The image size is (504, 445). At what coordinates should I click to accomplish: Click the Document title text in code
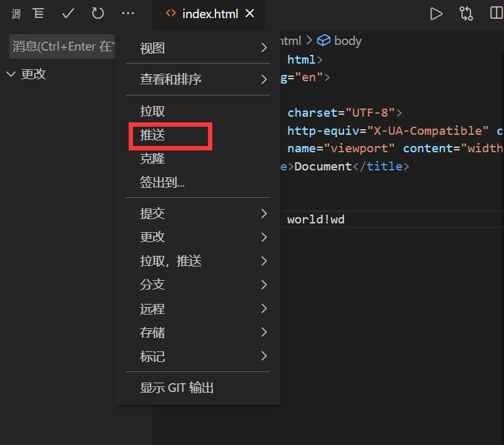(323, 167)
